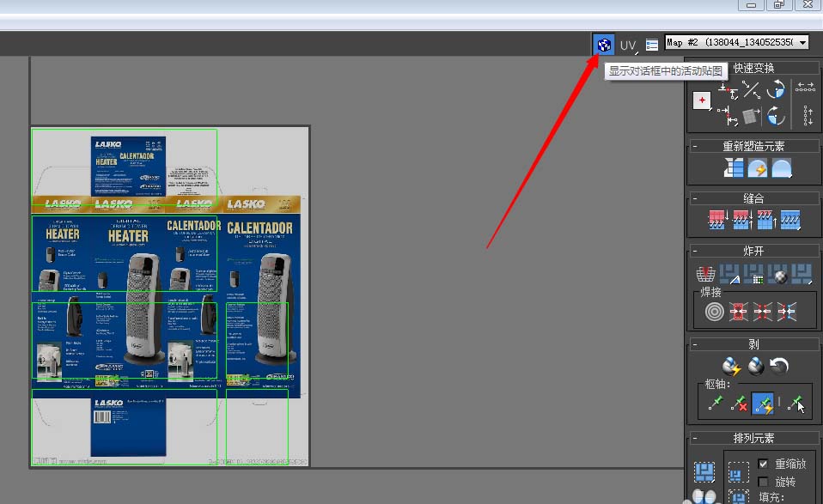Rotate +90 around pivot icon
This screenshot has width=823, height=504.
776,89
